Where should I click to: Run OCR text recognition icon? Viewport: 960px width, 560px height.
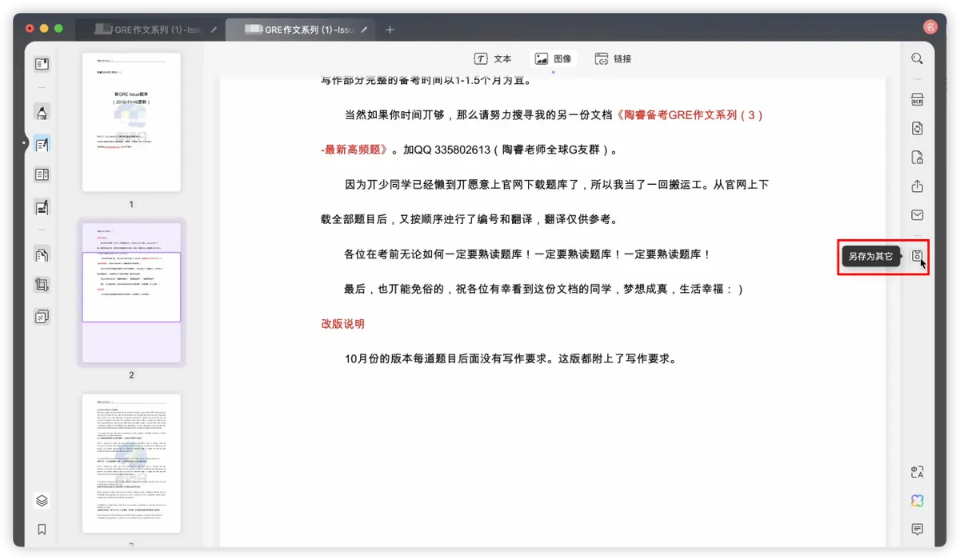pyautogui.click(x=917, y=100)
